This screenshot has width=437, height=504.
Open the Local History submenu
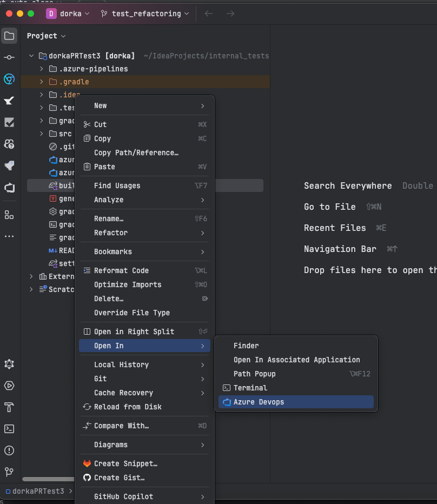[x=144, y=364]
